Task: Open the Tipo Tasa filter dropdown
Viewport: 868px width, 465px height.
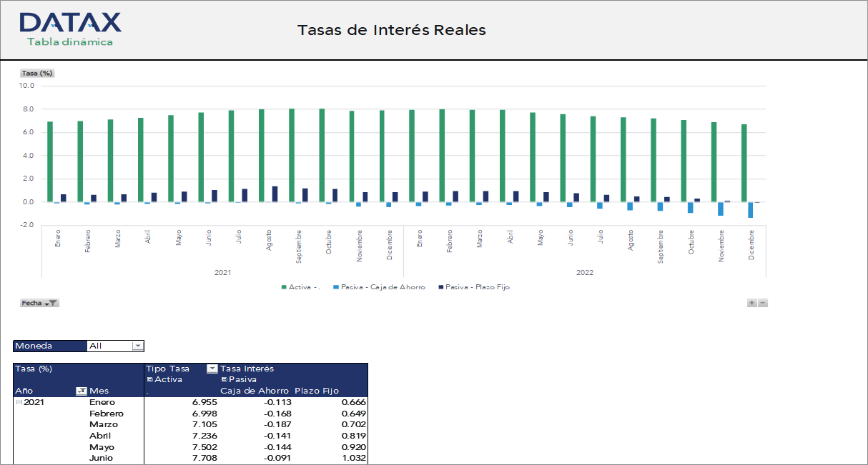Action: [212, 369]
